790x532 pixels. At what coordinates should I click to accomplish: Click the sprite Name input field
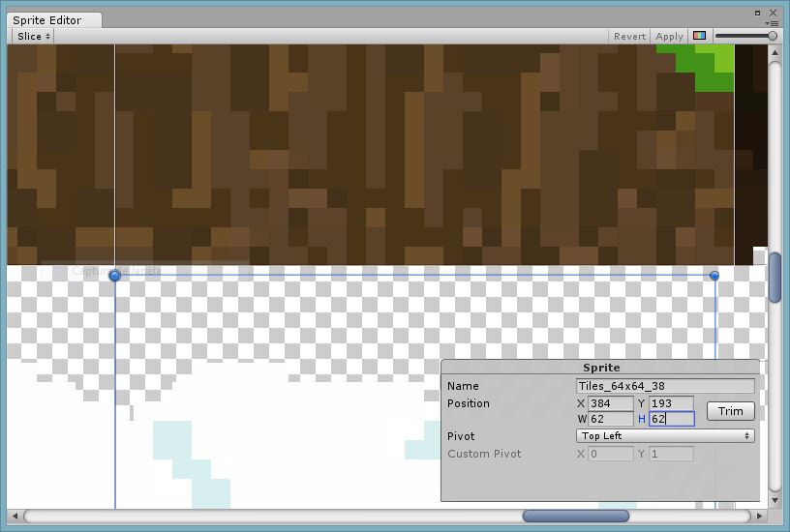coord(665,386)
